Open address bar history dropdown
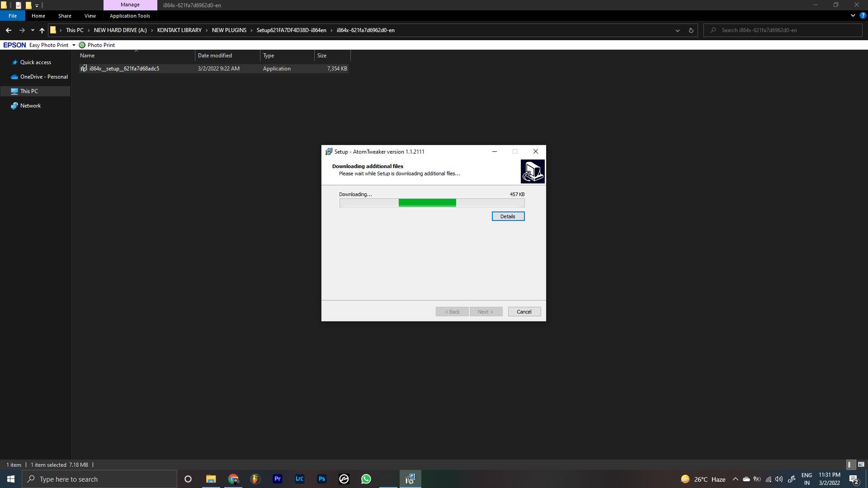 coord(677,30)
